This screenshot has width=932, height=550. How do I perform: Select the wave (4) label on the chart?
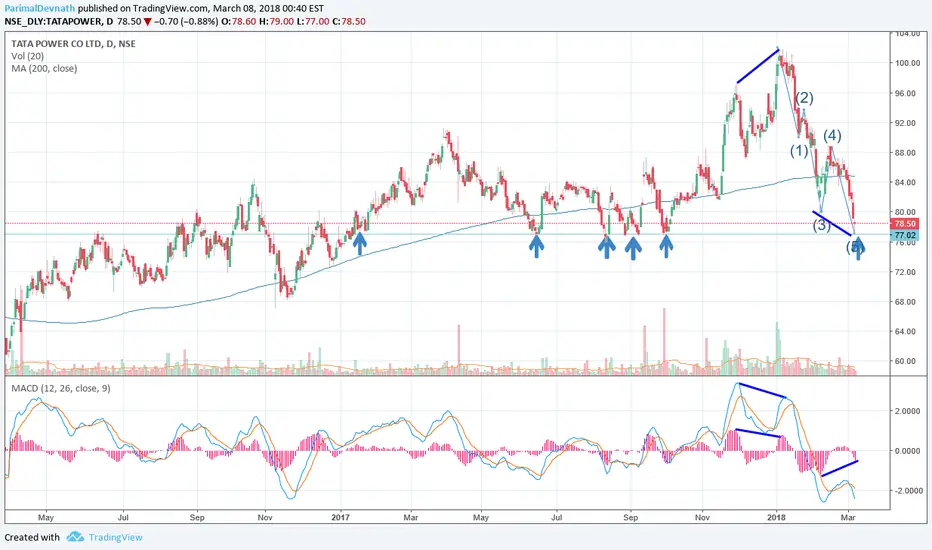(832, 136)
